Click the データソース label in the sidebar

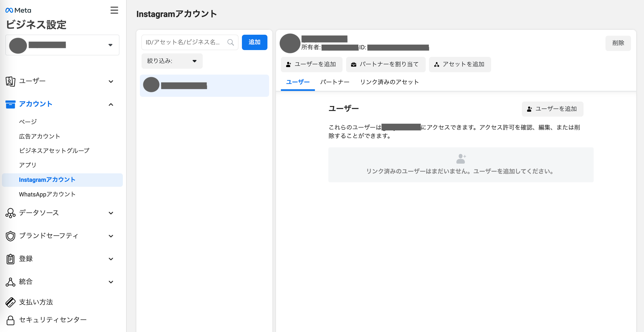tap(39, 213)
